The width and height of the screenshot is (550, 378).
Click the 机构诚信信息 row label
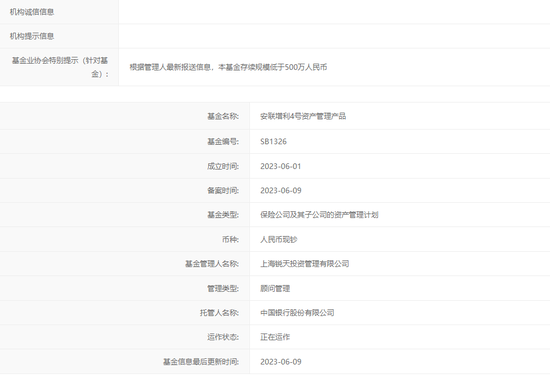click(x=32, y=12)
